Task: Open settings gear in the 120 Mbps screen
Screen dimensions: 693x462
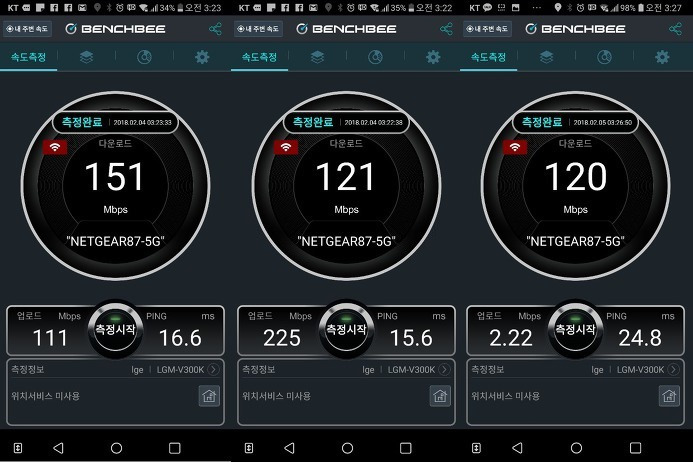Action: (x=662, y=57)
